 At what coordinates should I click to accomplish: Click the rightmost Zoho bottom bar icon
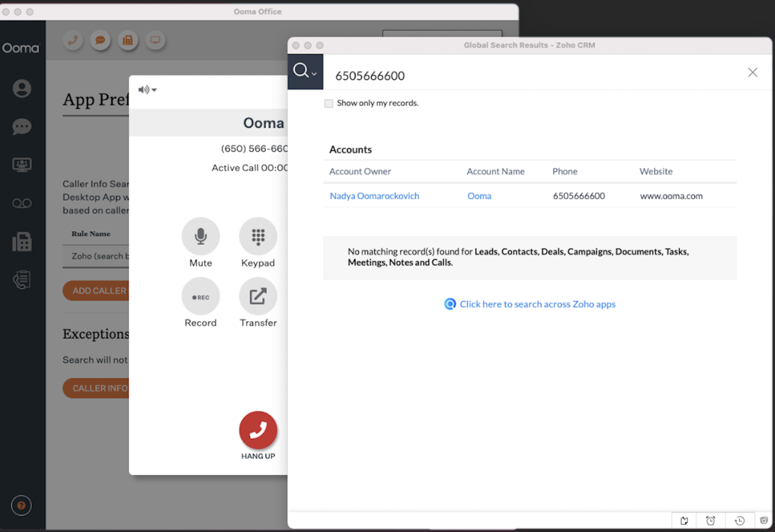(764, 521)
